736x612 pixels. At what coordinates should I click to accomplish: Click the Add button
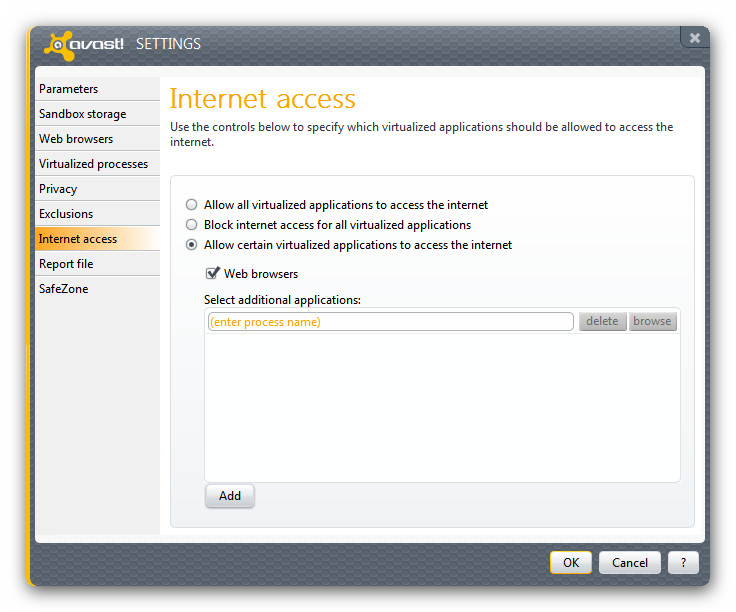230,496
